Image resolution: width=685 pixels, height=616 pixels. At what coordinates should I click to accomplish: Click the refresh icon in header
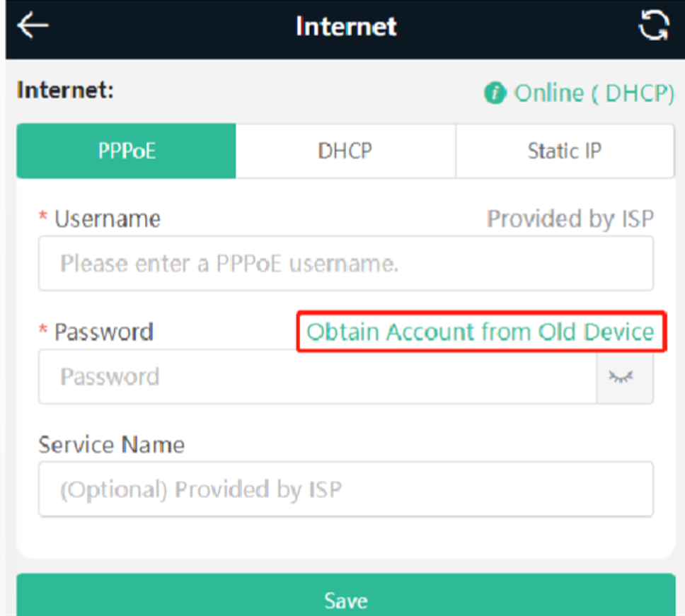coord(654,25)
